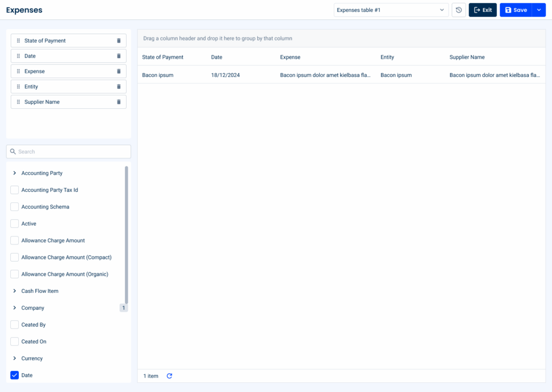Click the field list vertical scrollbar
The width and height of the screenshot is (552, 392).
point(126,235)
